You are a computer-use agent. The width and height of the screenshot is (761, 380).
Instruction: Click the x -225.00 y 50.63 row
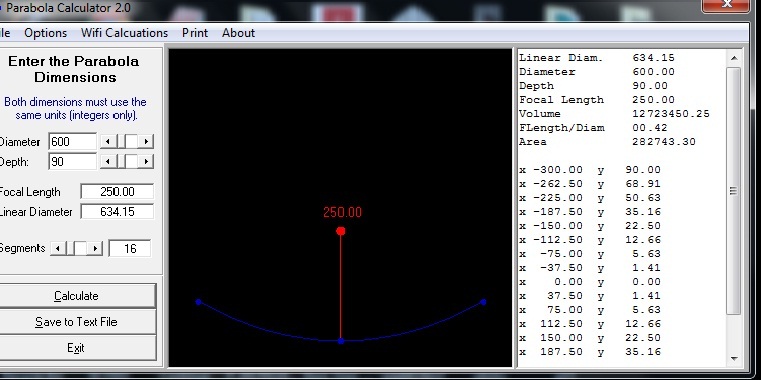coord(590,198)
